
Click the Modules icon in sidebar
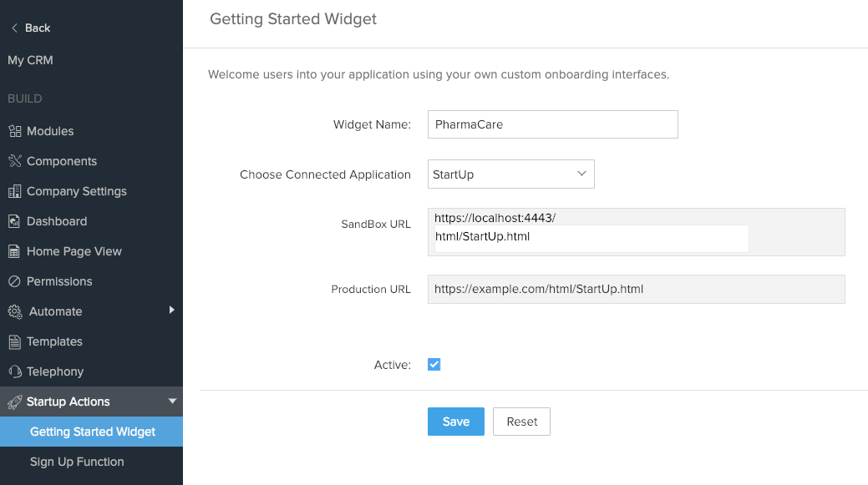point(14,131)
